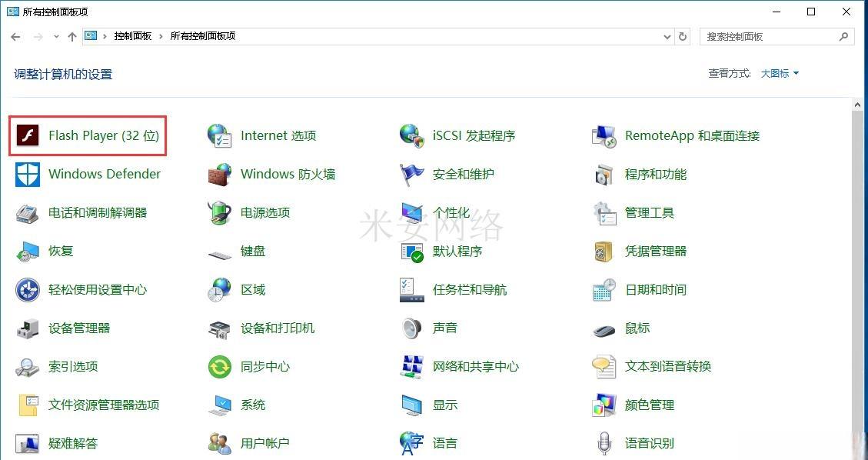Open the 个性化 monitor icon
868x460 pixels.
pos(412,212)
